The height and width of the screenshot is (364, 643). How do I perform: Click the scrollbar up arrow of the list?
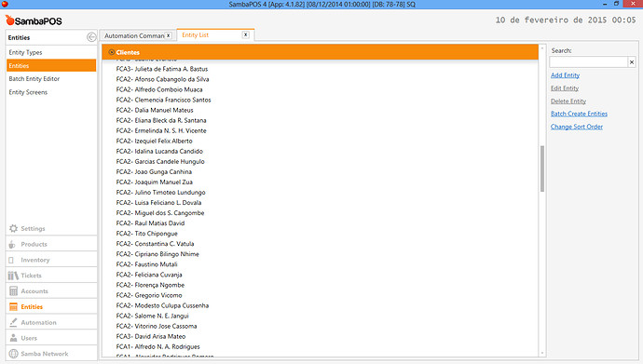tap(542, 48)
